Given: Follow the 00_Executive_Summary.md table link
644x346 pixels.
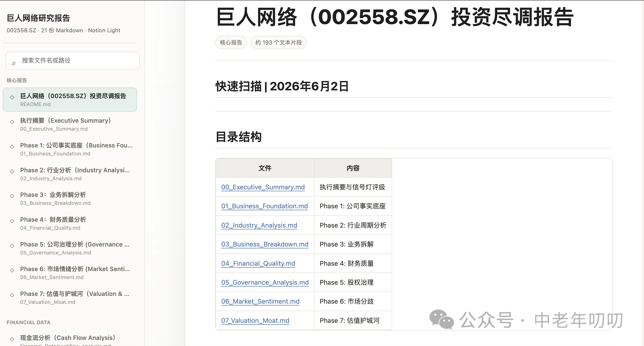Looking at the screenshot, I should pos(263,187).
